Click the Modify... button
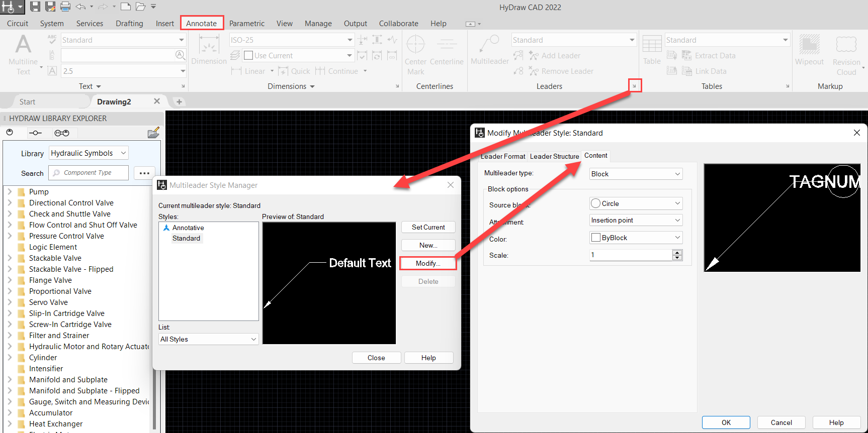Screen dimensions: 868x433 coord(428,264)
